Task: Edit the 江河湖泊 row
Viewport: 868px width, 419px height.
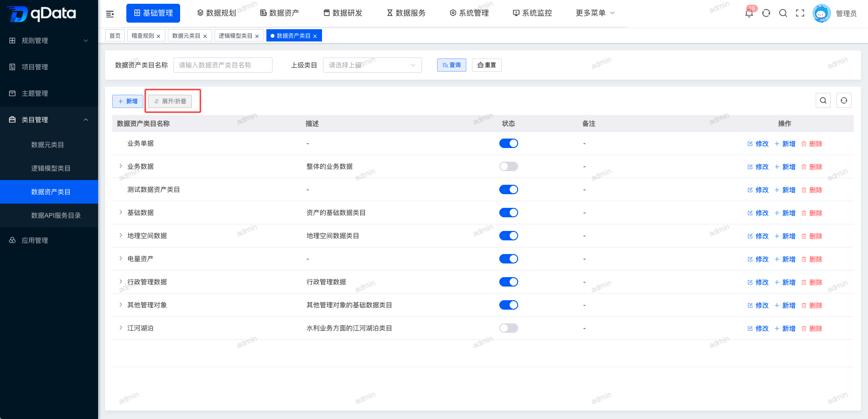Action: coord(758,329)
